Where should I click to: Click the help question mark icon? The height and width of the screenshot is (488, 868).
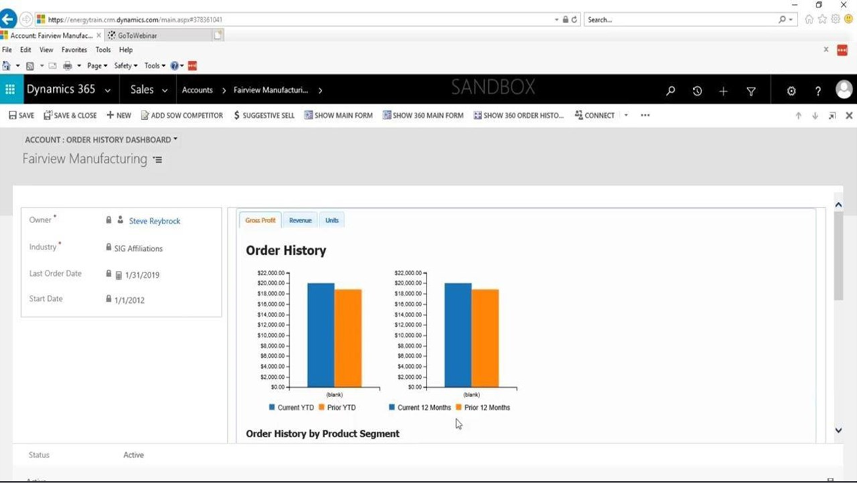[818, 91]
